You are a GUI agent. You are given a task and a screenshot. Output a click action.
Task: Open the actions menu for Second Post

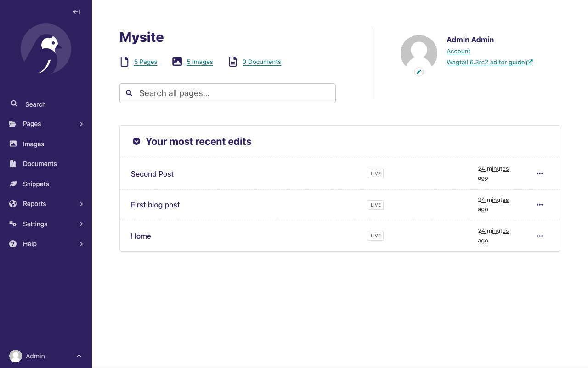click(539, 173)
